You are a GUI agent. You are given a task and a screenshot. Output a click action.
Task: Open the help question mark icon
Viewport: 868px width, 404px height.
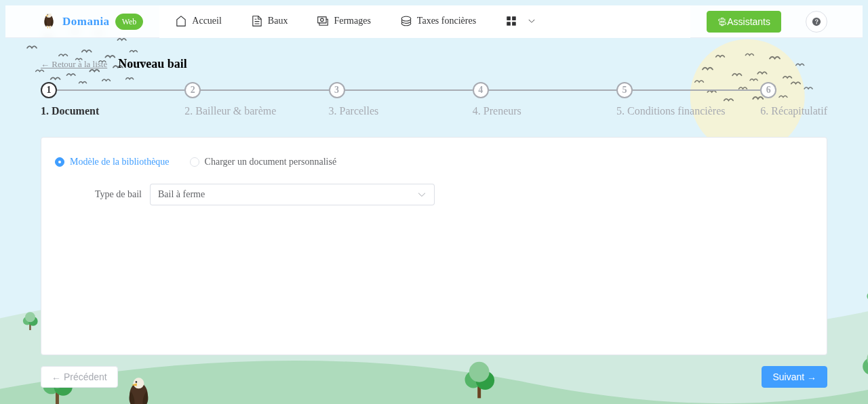tap(816, 22)
